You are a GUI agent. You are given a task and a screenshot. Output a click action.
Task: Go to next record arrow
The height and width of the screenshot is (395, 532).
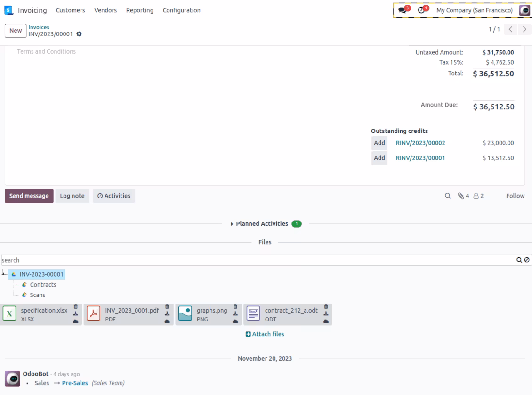(524, 29)
